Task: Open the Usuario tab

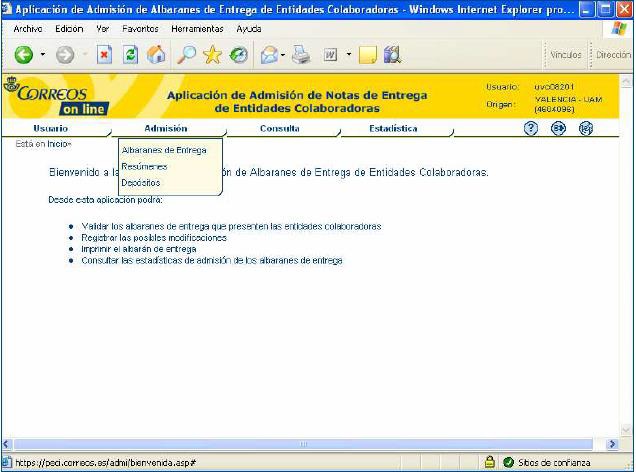Action: (51, 129)
